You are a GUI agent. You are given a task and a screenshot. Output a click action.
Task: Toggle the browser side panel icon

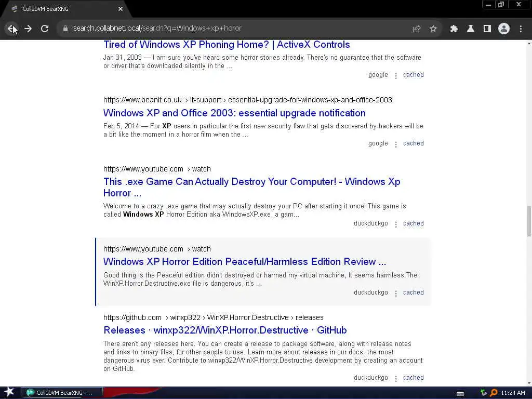487,29
